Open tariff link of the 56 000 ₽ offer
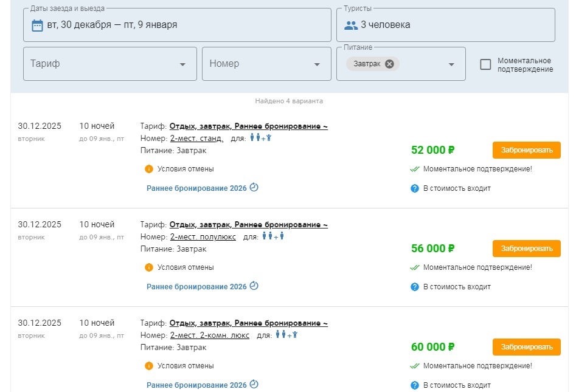The height and width of the screenshot is (392, 576). 248,225
